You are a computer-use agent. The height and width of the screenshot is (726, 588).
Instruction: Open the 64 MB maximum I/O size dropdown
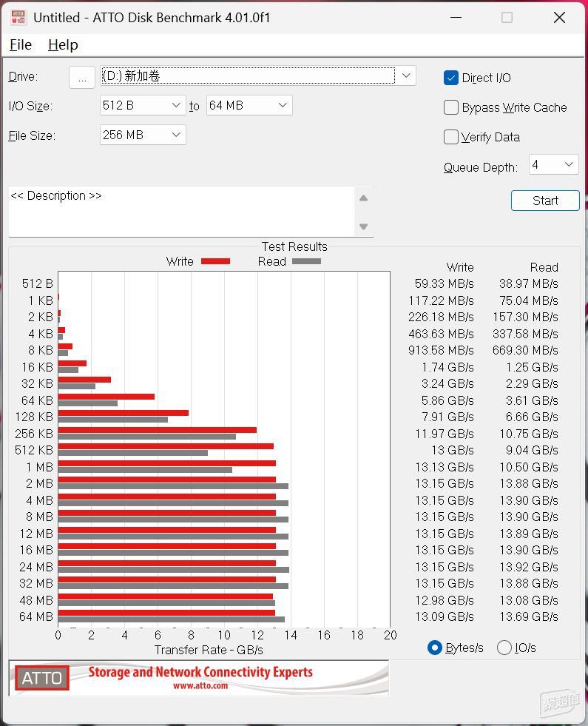click(x=249, y=106)
